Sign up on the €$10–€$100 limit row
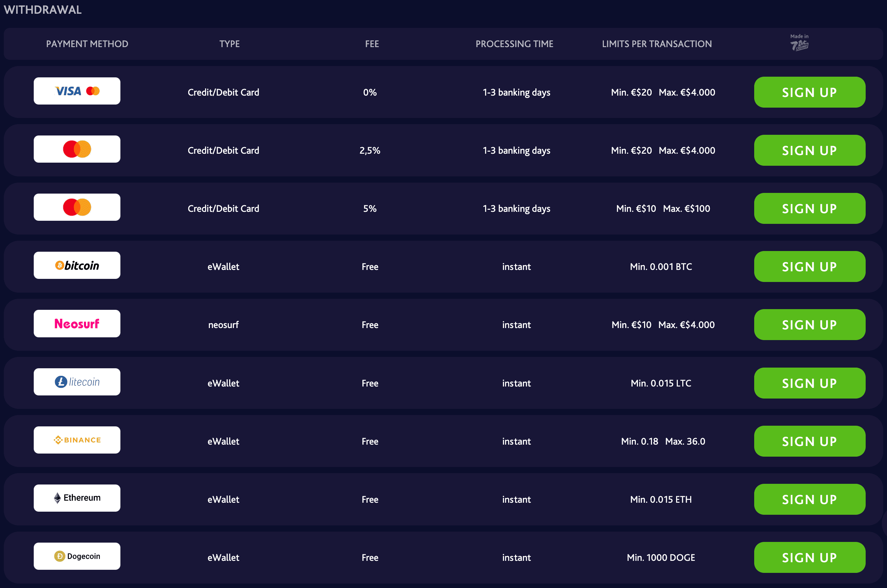887x588 pixels. pyautogui.click(x=810, y=208)
